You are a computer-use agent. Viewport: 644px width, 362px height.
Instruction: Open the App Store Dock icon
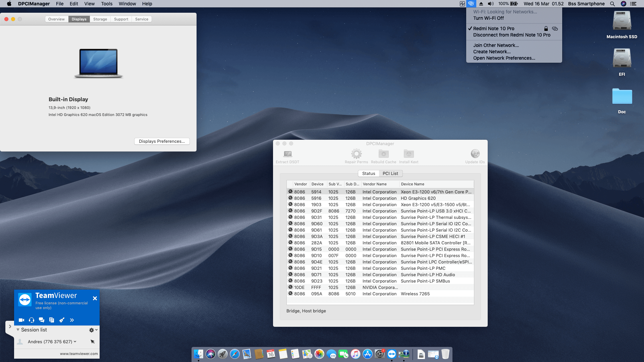368,354
